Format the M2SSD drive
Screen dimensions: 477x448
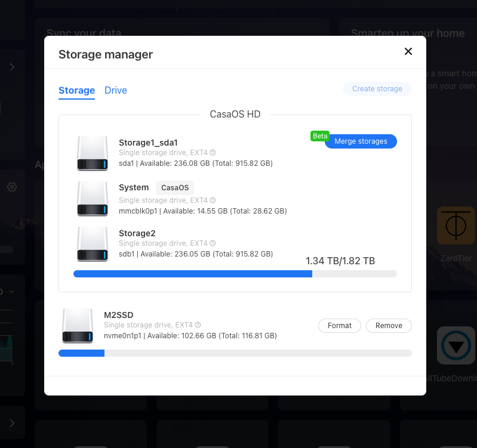click(x=339, y=326)
